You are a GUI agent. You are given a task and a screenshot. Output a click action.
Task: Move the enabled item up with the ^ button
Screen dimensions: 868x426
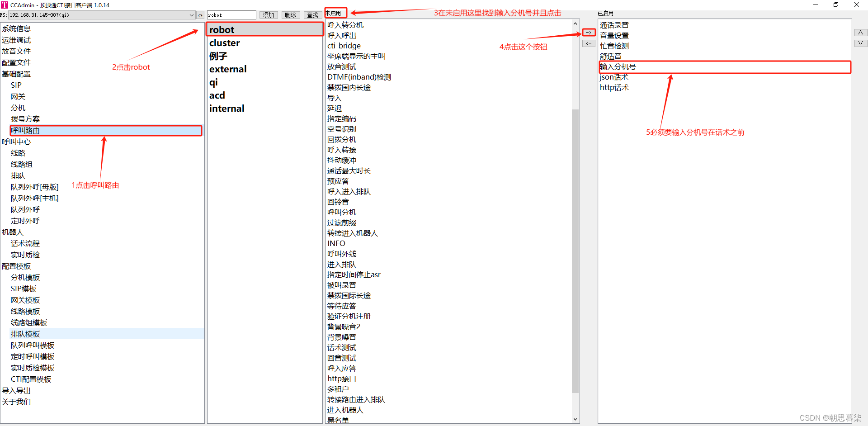860,33
